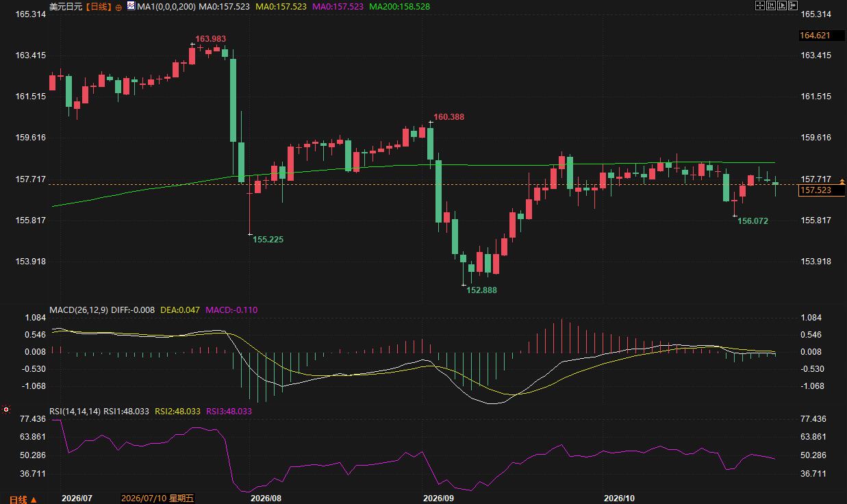Open the 日线 period dropdown at bottom left
Viewport: 847px width, 504px height.
(x=23, y=499)
